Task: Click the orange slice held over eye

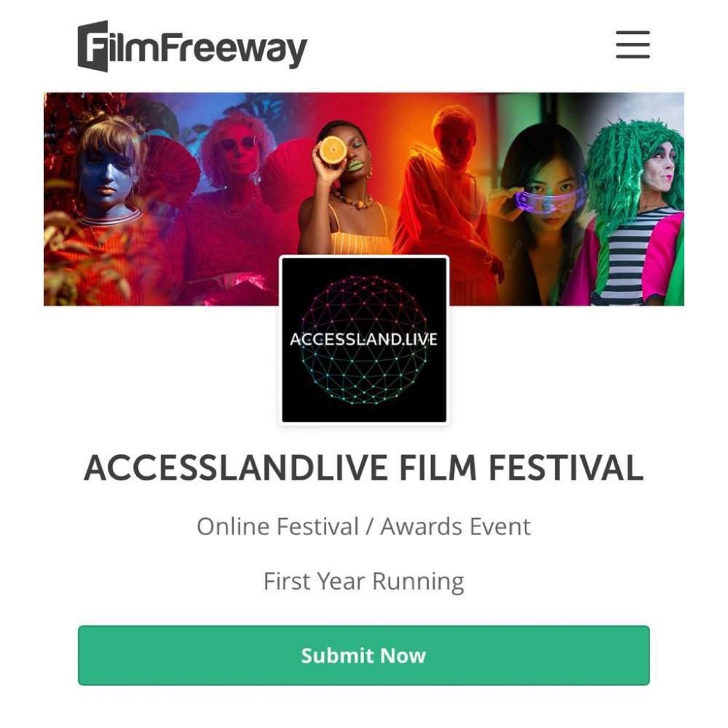Action: click(x=333, y=149)
